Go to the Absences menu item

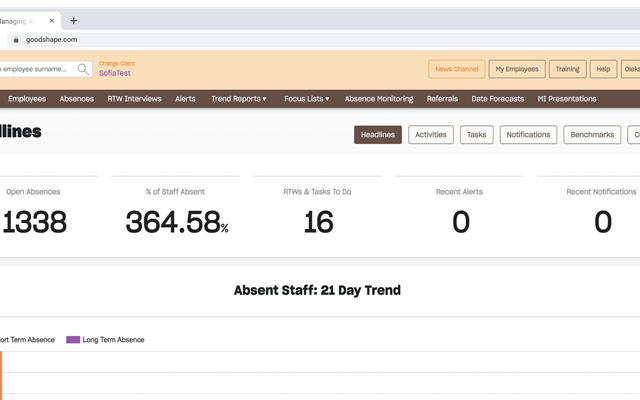point(77,99)
